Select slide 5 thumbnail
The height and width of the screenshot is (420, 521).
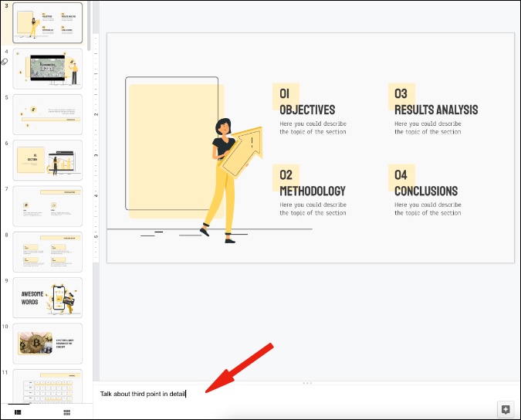tap(48, 114)
